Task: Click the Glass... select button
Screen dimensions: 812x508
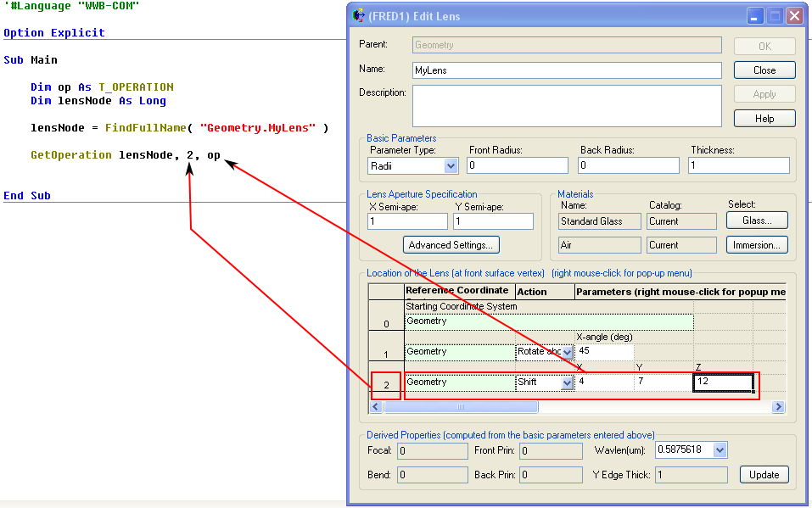Action: pyautogui.click(x=757, y=221)
